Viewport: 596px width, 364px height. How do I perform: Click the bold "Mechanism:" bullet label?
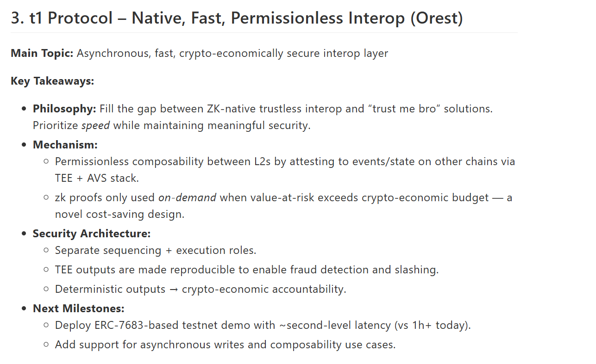tap(65, 145)
